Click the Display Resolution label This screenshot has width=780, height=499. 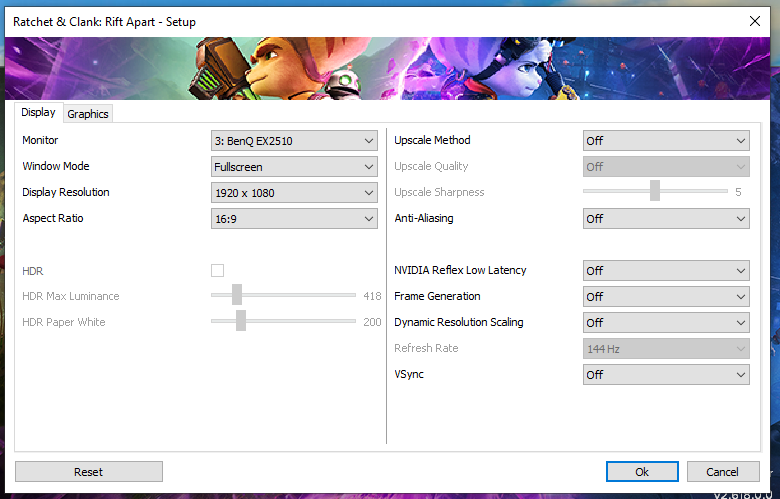(x=66, y=192)
